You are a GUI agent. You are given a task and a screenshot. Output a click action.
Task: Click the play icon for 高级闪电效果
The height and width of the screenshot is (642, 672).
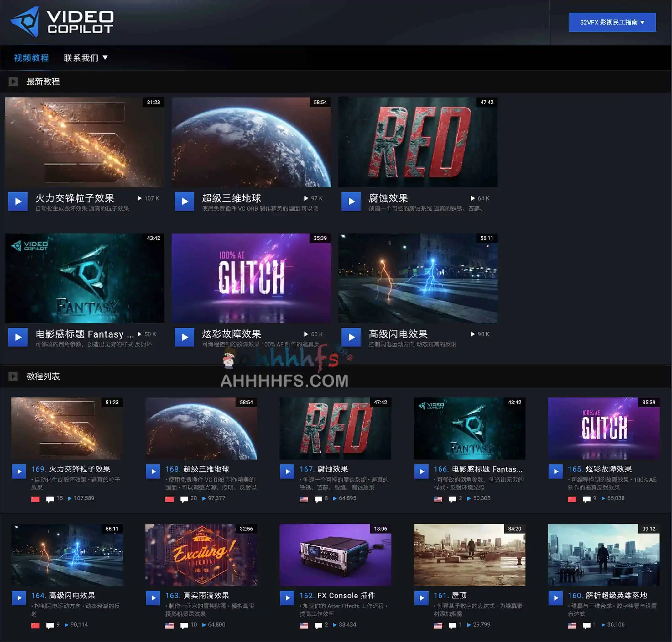click(351, 338)
